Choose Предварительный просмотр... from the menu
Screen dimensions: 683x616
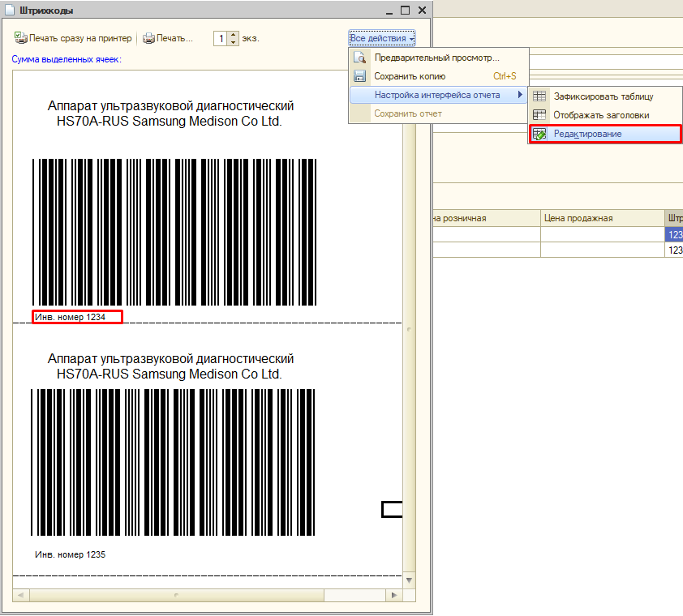(x=436, y=58)
